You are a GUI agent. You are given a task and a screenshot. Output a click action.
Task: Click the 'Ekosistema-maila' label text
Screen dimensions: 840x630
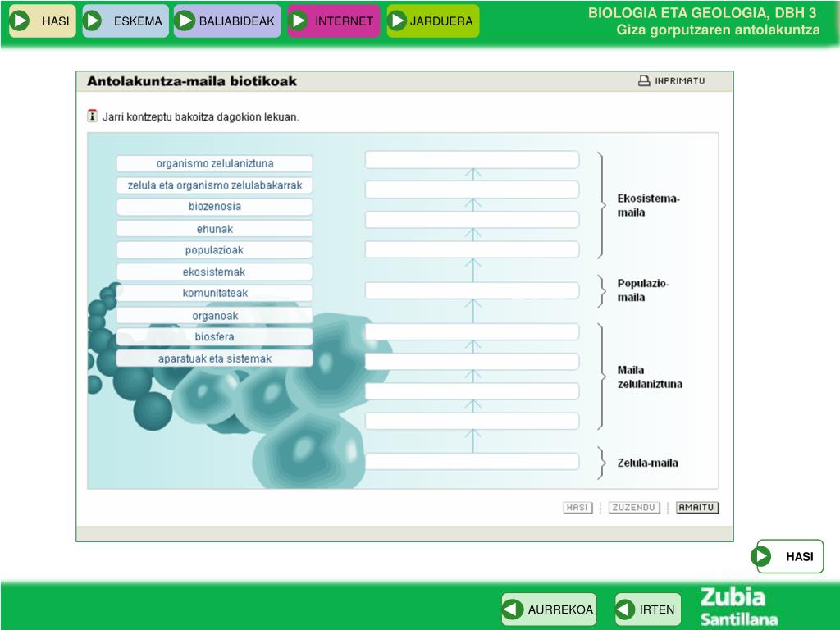click(648, 205)
